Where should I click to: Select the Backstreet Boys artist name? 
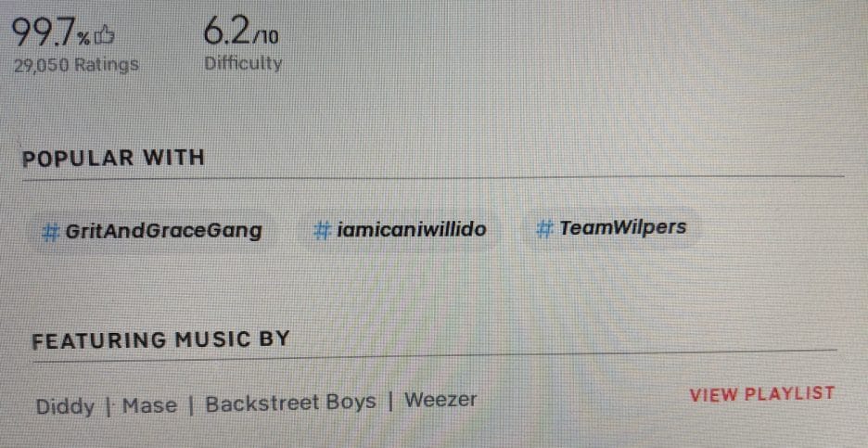point(290,403)
